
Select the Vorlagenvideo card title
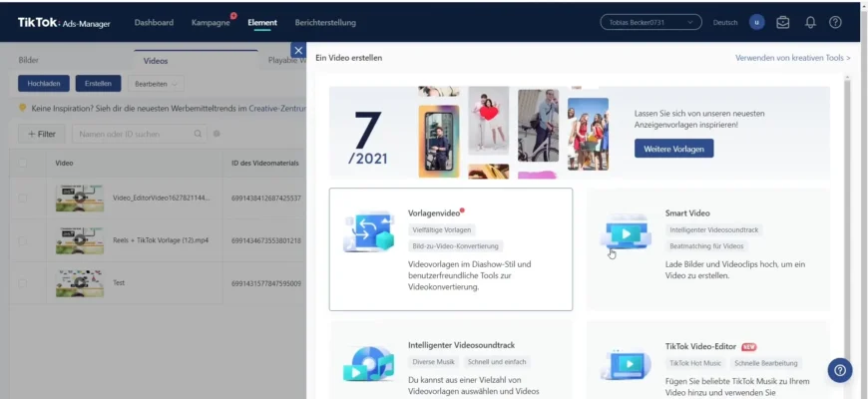[433, 213]
